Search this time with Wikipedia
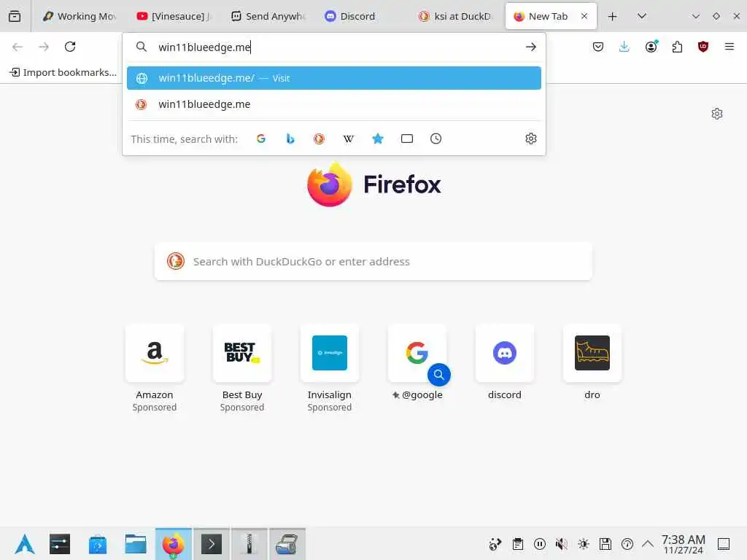 pyautogui.click(x=348, y=139)
